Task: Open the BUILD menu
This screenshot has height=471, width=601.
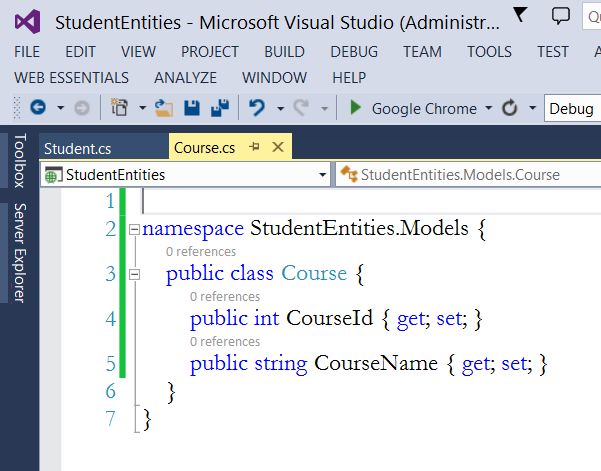Action: click(x=284, y=52)
